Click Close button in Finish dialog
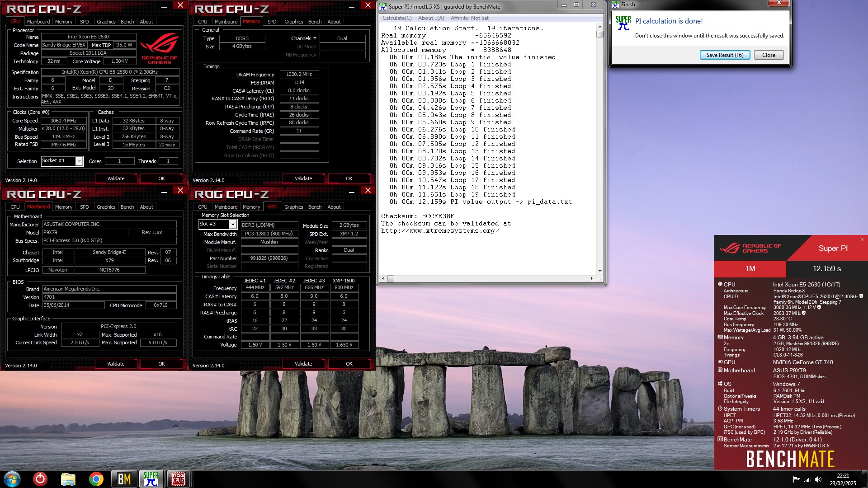 769,55
